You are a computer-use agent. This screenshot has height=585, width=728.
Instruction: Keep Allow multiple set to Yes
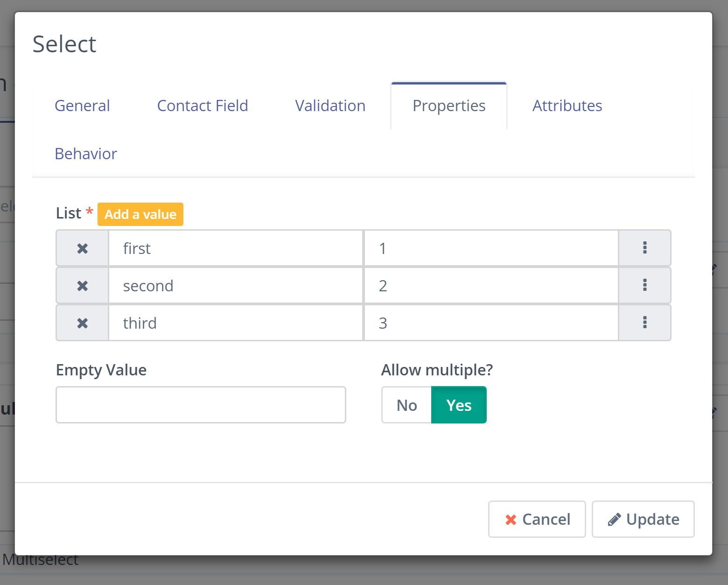click(459, 405)
